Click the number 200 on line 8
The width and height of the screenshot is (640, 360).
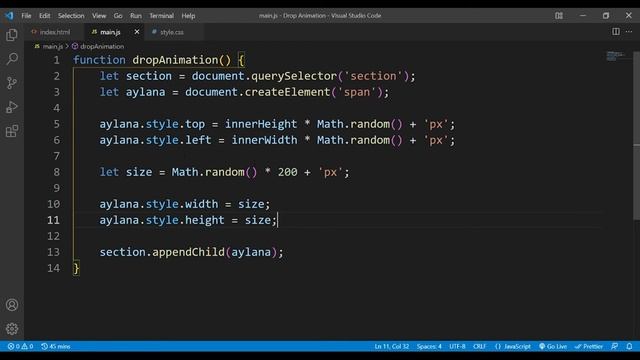287,172
